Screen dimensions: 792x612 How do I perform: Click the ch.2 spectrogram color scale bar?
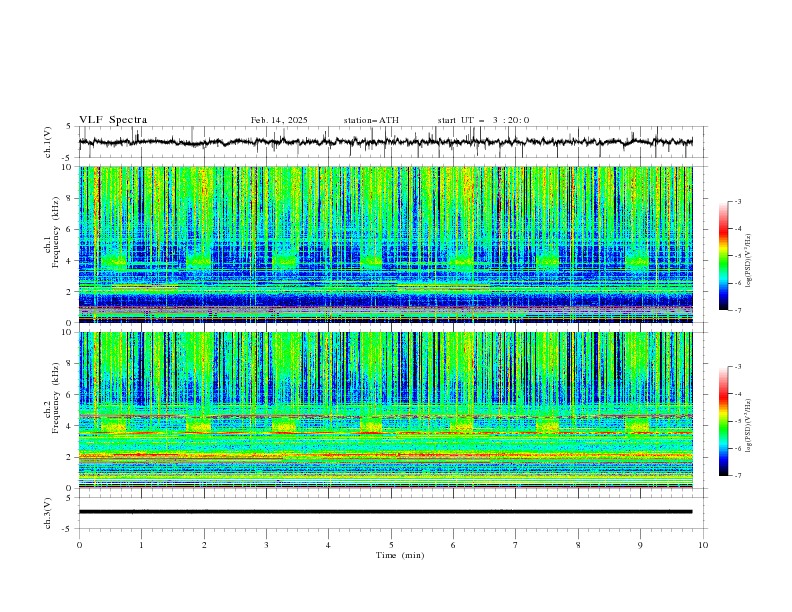(723, 421)
